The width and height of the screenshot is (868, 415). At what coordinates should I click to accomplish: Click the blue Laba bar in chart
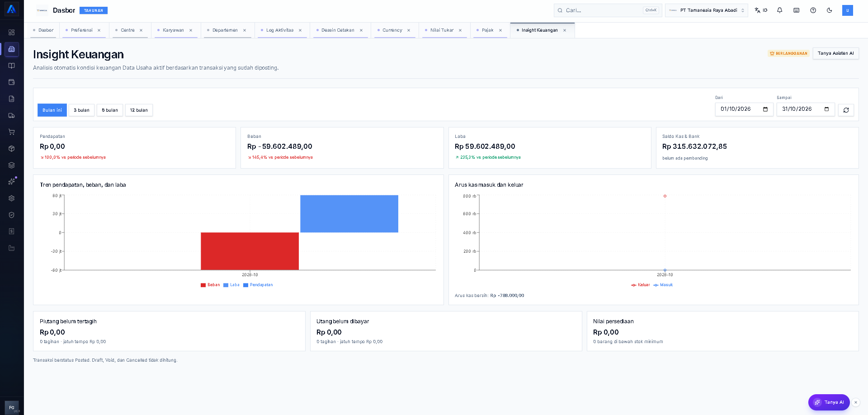click(x=349, y=214)
